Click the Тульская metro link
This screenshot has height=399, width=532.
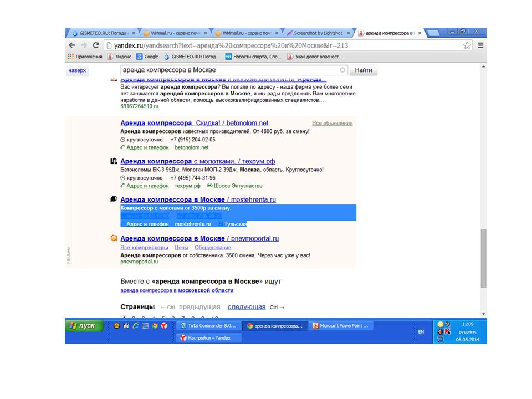coord(235,224)
